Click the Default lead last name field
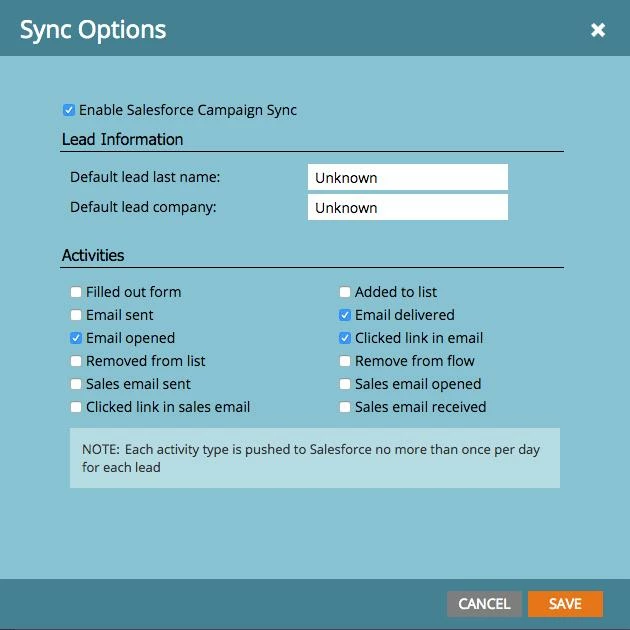 (x=407, y=177)
